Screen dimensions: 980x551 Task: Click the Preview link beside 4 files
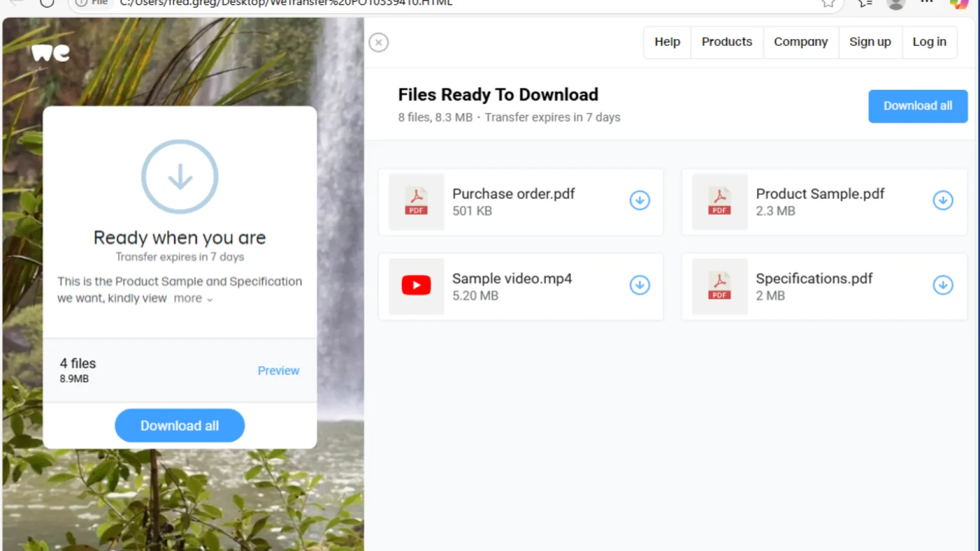pyautogui.click(x=278, y=371)
